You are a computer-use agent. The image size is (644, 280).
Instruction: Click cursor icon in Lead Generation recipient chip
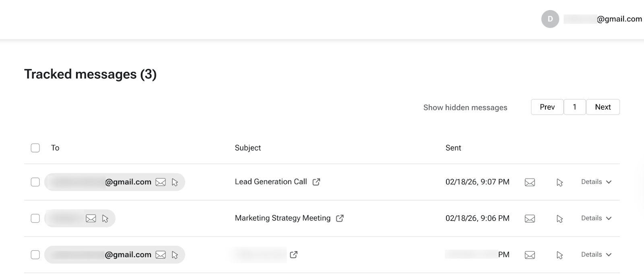(x=175, y=182)
